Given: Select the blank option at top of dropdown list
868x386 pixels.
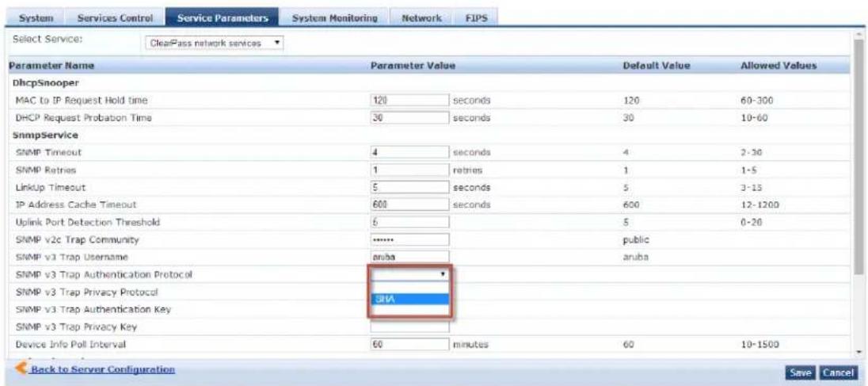Looking at the screenshot, I should pyautogui.click(x=409, y=287).
